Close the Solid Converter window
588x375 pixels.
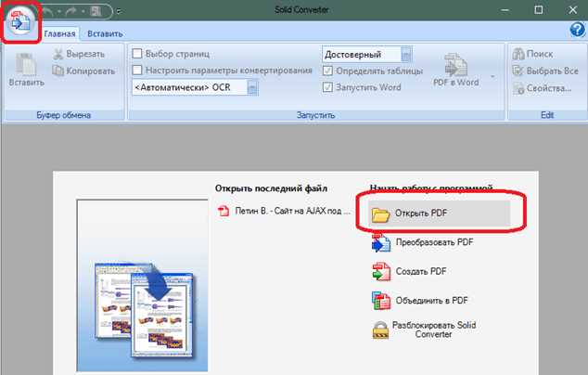coord(572,10)
